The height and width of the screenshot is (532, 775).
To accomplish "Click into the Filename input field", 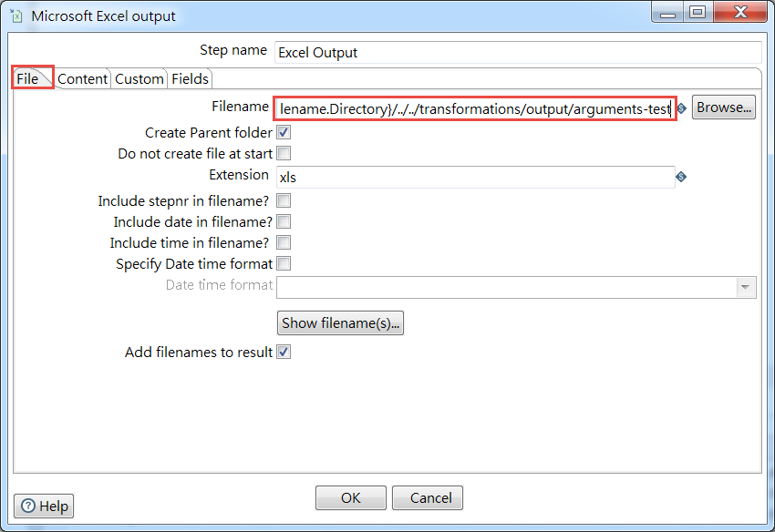I will pyautogui.click(x=475, y=108).
